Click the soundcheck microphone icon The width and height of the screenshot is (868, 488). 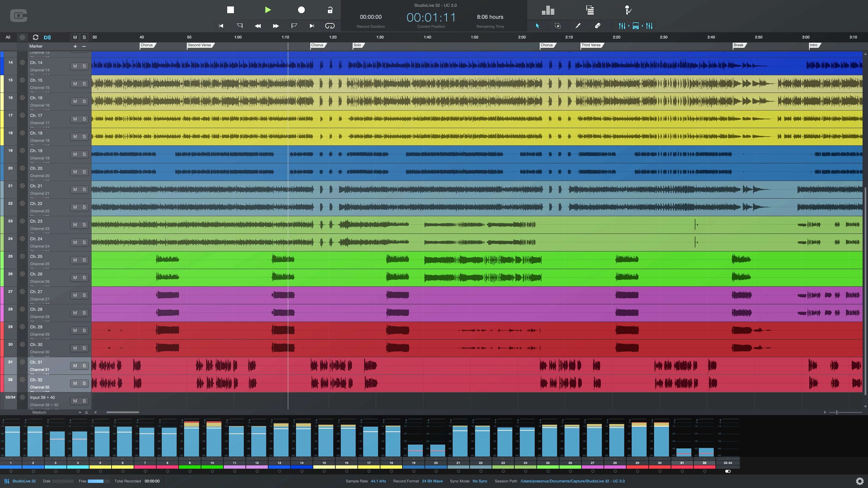[628, 10]
